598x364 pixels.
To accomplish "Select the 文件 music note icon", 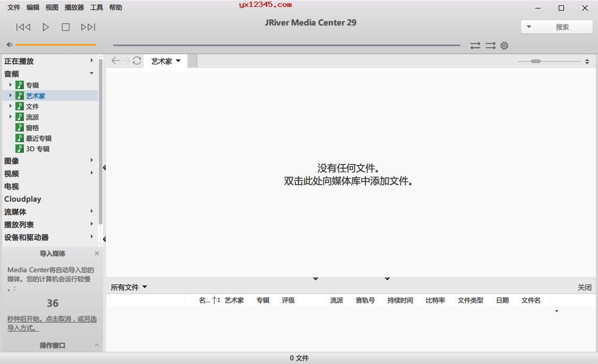I will click(20, 106).
